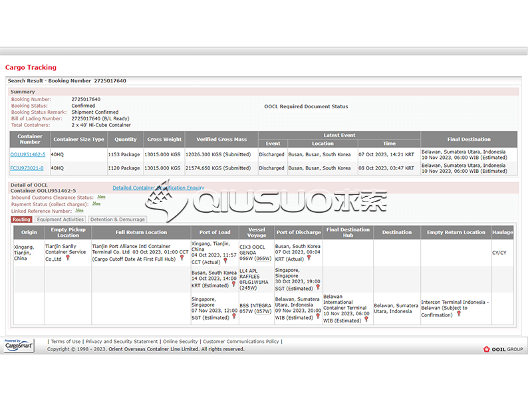
Task: Click latest event time 07 Oct 2023, 14:21 KRT
Action: [x=386, y=155]
